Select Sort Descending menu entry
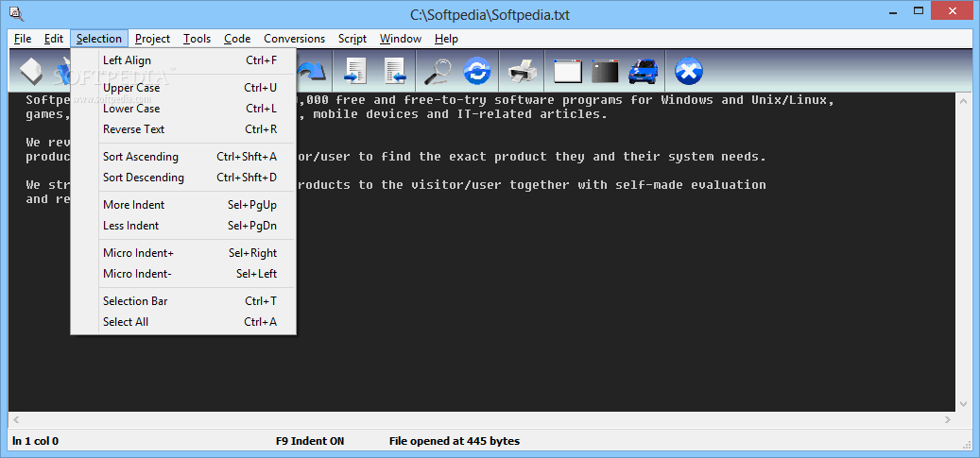This screenshot has width=980, height=458. coord(183,178)
